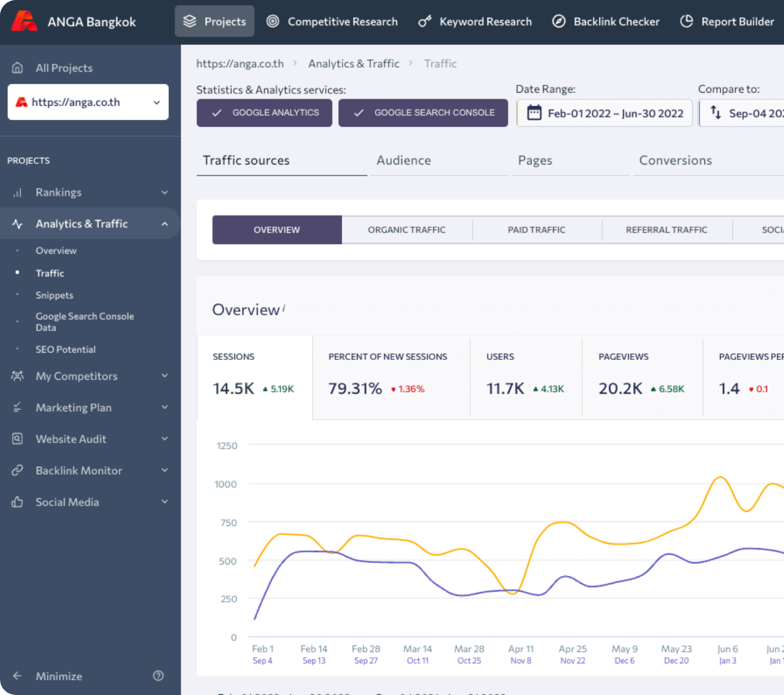Screen dimensions: 784x695
Task: Click the Competitive Research target icon
Action: tap(273, 21)
